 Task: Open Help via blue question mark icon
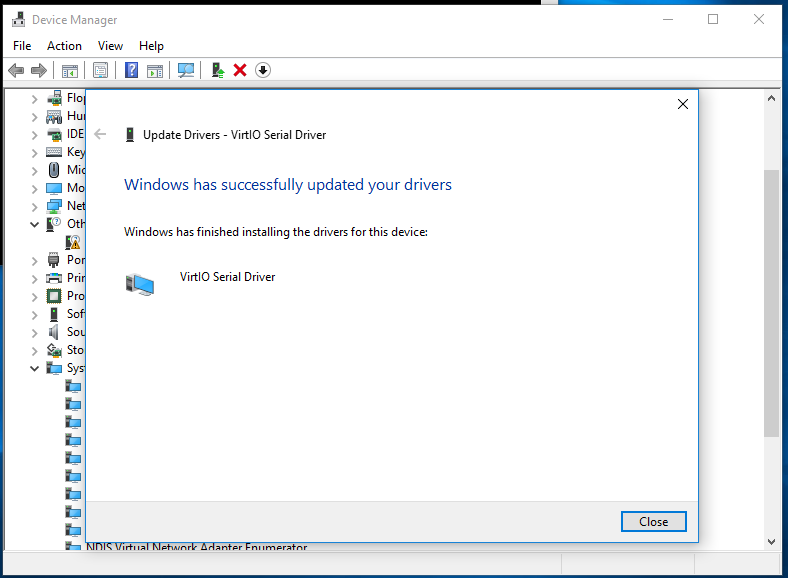point(131,70)
